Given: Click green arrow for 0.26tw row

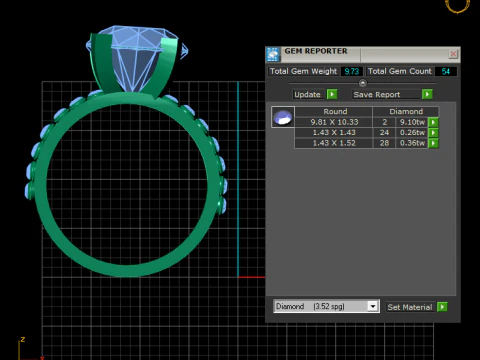Looking at the screenshot, I should [433, 133].
